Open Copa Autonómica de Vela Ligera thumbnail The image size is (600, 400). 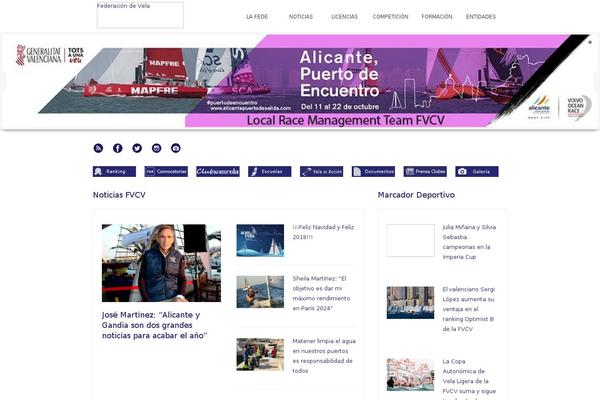(x=411, y=375)
